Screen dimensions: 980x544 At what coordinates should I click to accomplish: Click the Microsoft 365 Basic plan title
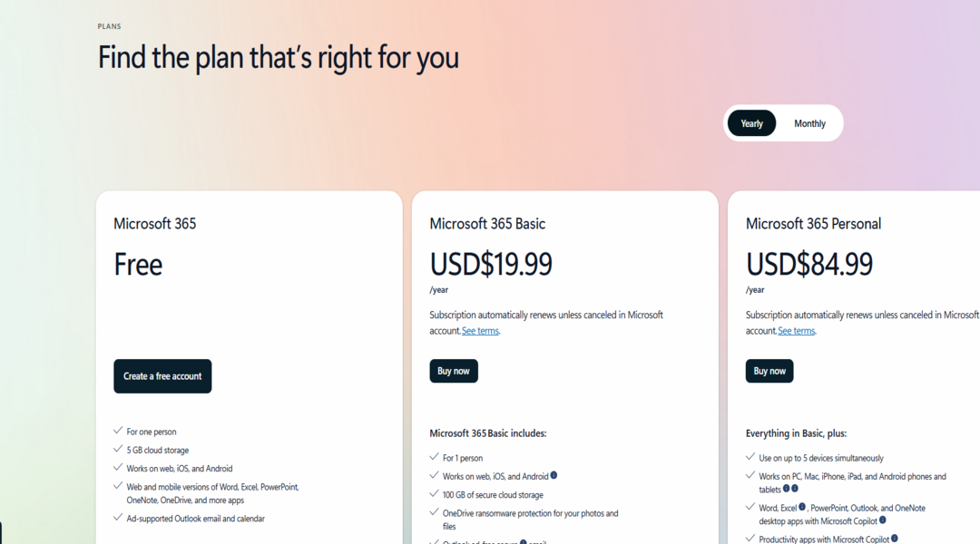[487, 223]
